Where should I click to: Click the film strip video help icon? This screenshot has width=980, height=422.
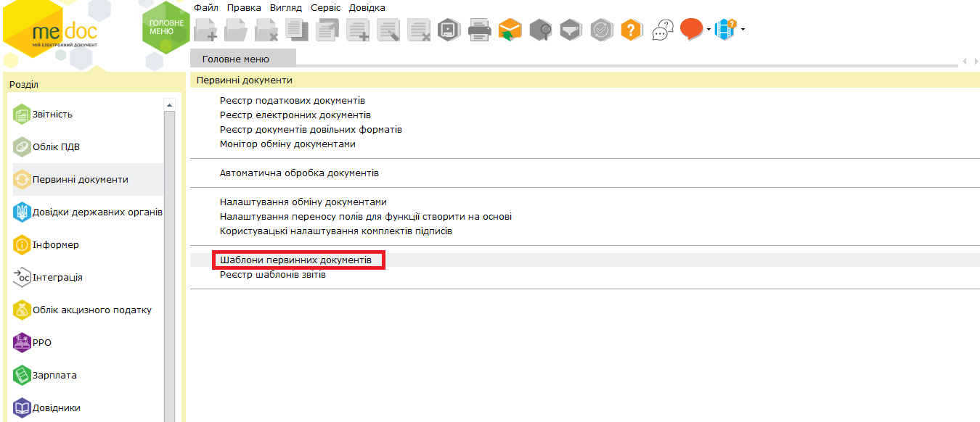(x=725, y=30)
